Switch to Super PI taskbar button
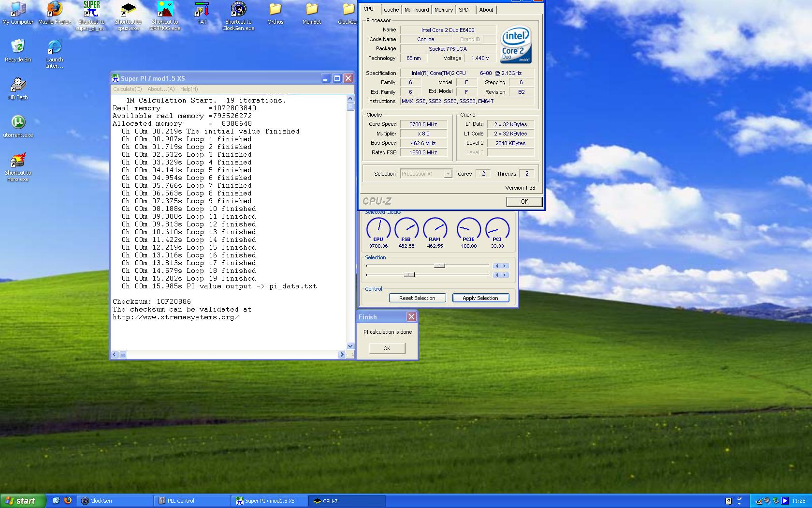The width and height of the screenshot is (812, 508). 270,501
